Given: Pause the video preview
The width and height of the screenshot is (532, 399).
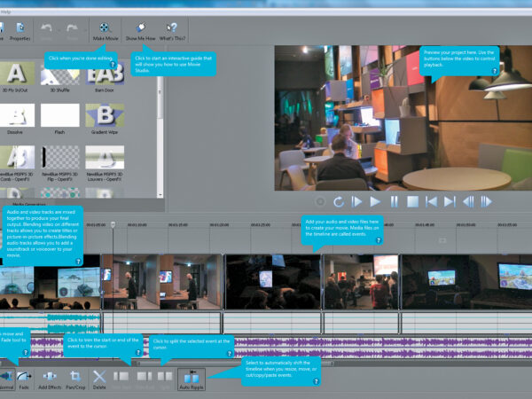Looking at the screenshot, I should 394,203.
